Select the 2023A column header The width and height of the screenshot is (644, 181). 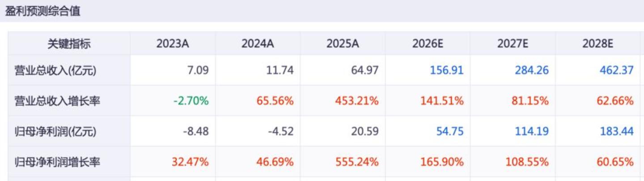173,44
